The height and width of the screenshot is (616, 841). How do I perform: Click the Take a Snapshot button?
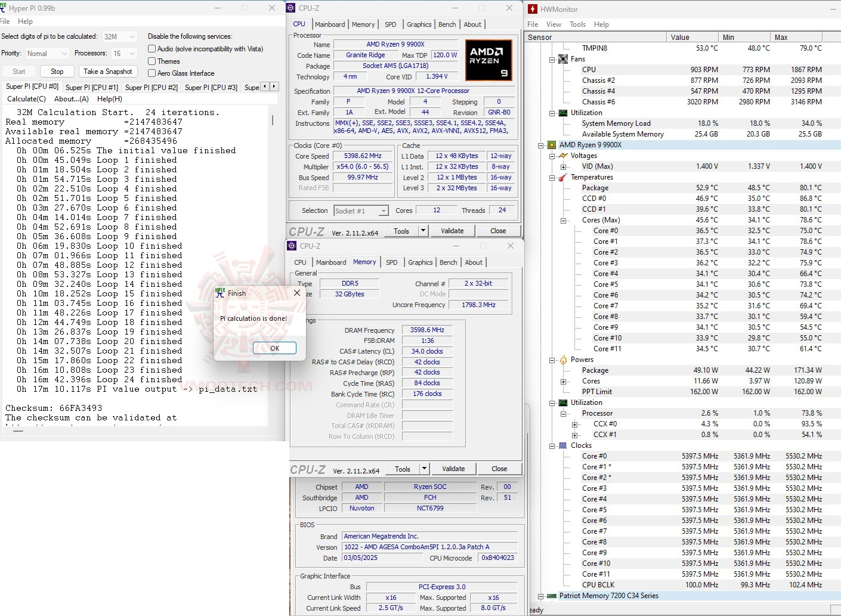(108, 71)
